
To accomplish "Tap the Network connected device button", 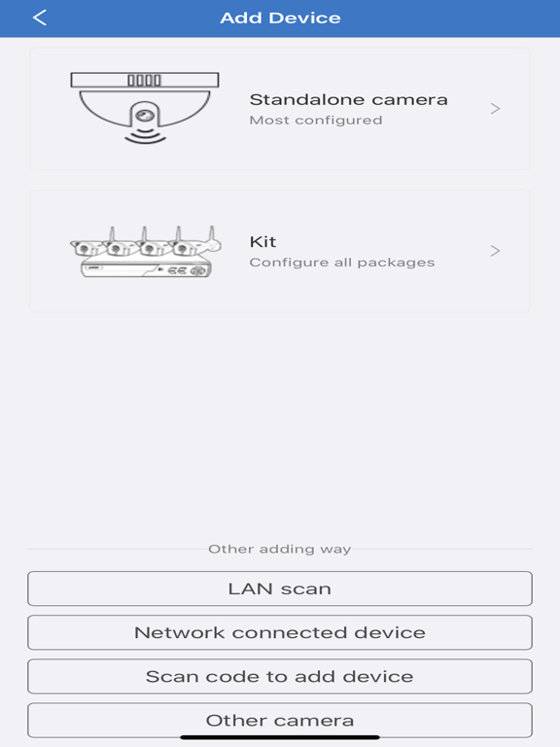I will pyautogui.click(x=280, y=632).
